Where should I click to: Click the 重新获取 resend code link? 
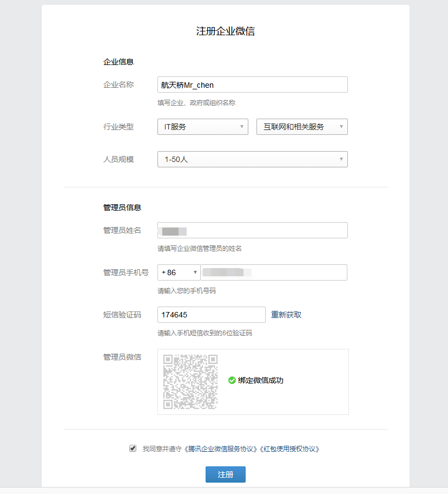click(x=286, y=315)
